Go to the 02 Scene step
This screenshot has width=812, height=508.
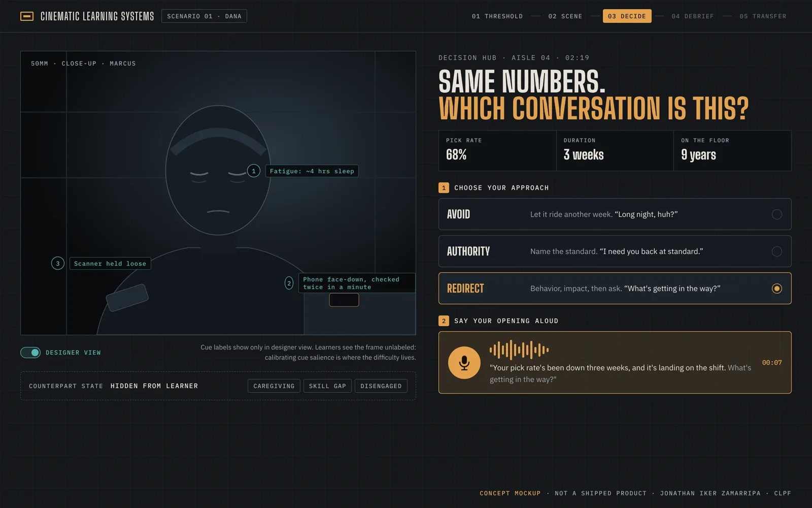pos(565,16)
